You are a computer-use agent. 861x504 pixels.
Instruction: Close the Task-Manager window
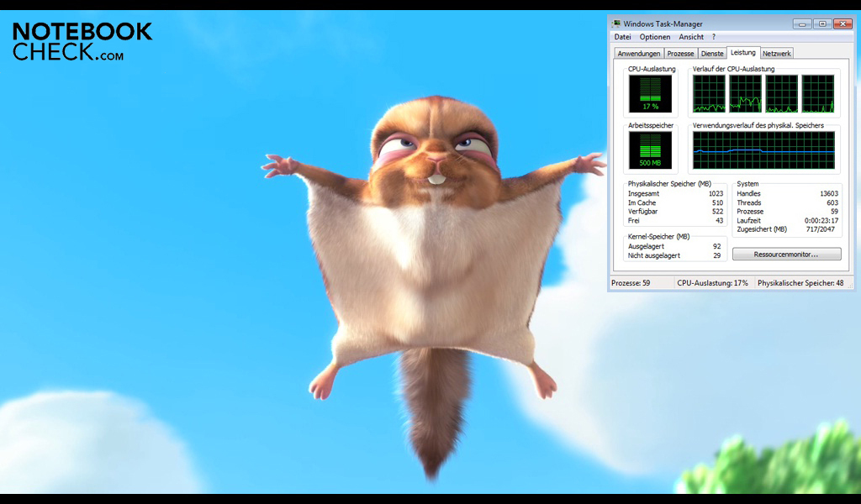pyautogui.click(x=843, y=24)
